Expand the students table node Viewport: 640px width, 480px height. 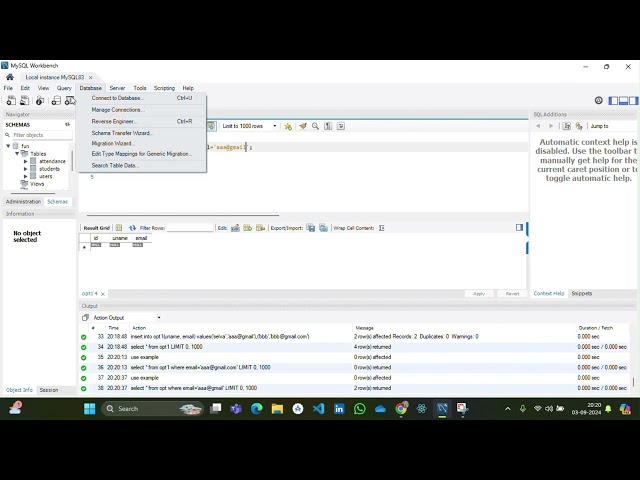(x=26, y=169)
